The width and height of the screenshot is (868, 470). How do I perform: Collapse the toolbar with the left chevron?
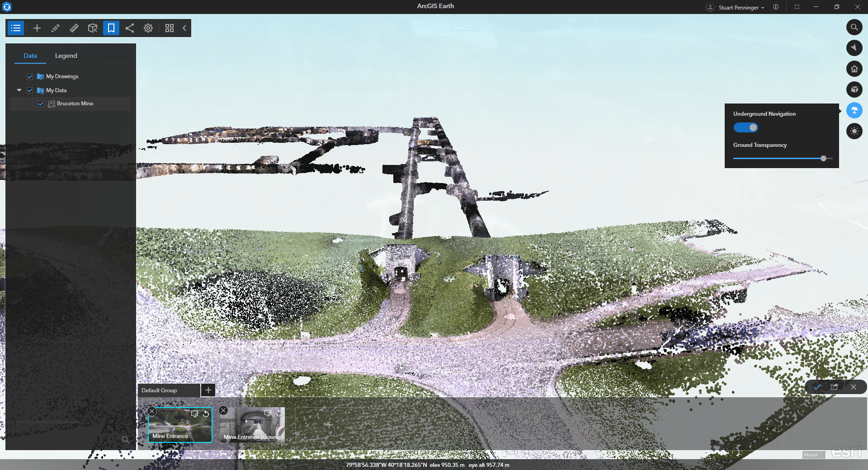coord(184,28)
